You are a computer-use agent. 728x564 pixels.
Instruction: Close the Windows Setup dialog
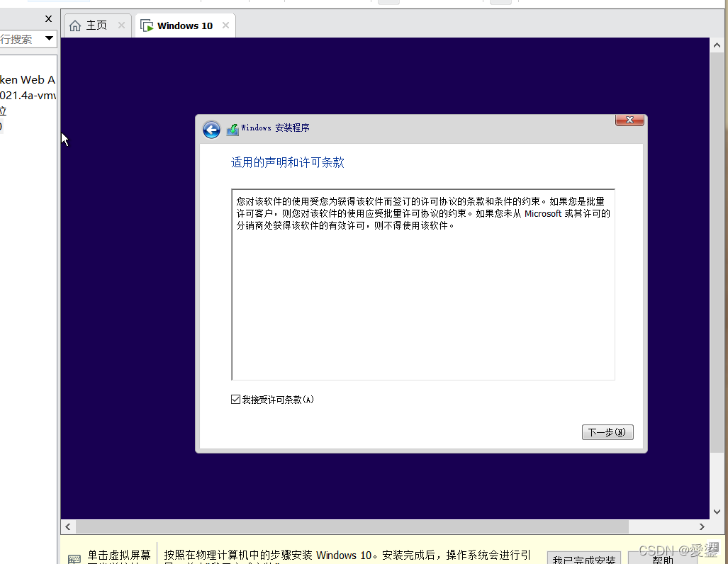629,120
